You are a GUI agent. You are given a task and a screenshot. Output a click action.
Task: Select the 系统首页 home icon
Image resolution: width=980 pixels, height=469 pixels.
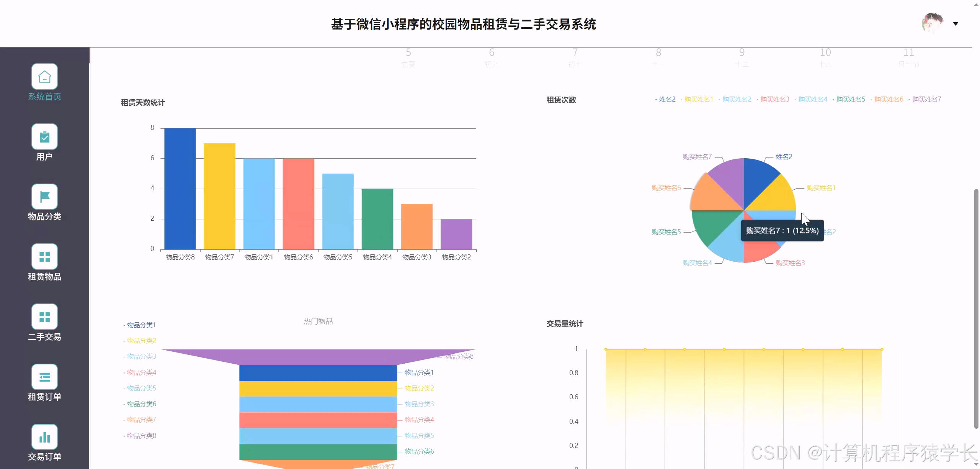[x=44, y=76]
